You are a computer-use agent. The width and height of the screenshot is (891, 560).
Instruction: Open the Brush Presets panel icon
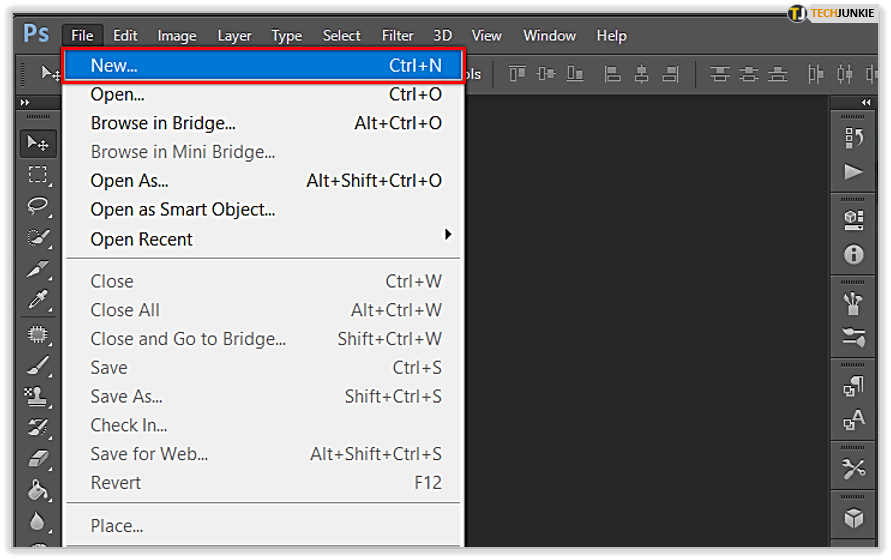[853, 337]
